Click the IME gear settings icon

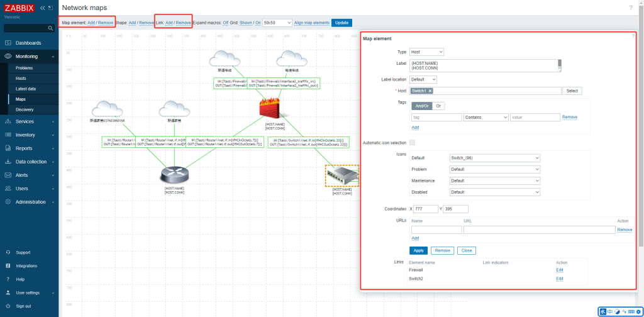[638, 312]
